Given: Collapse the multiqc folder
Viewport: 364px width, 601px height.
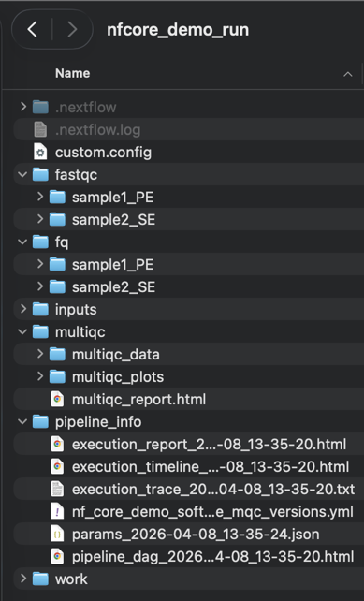Looking at the screenshot, I should [x=23, y=332].
